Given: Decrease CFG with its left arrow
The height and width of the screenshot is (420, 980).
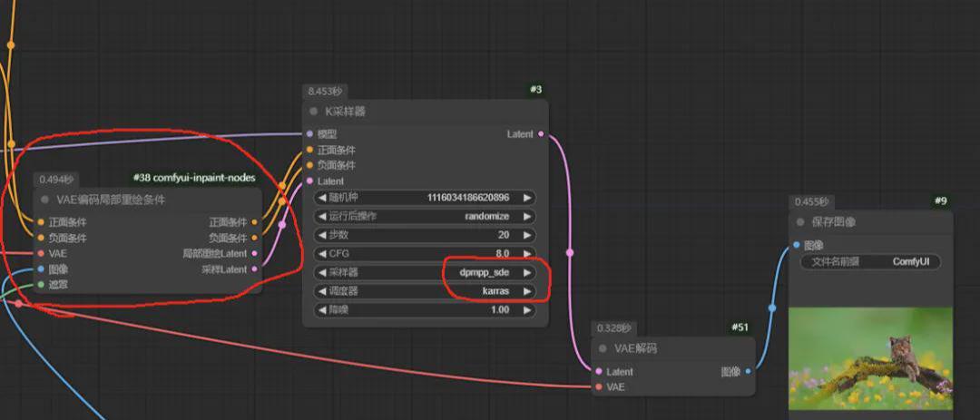Looking at the screenshot, I should coord(321,253).
